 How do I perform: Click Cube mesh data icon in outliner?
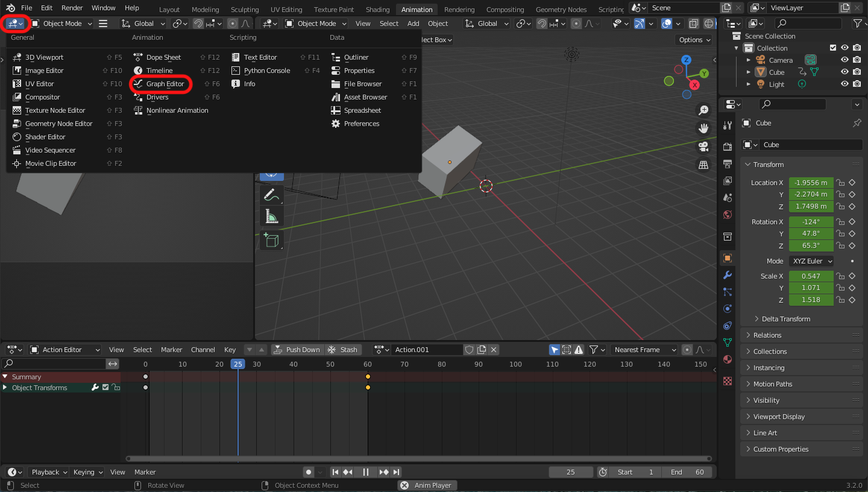coord(814,72)
